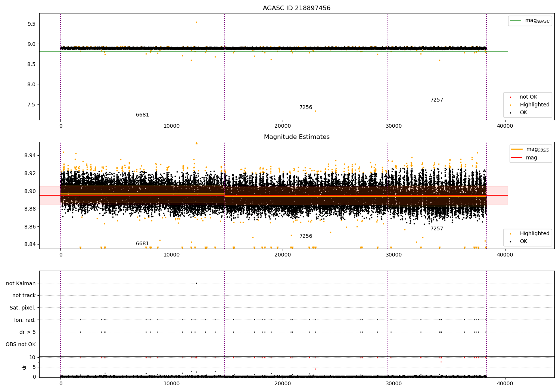This screenshot has height=392, width=560.
Task: Click the 10 tick on the dr axis
Action: pyautogui.click(x=32, y=357)
